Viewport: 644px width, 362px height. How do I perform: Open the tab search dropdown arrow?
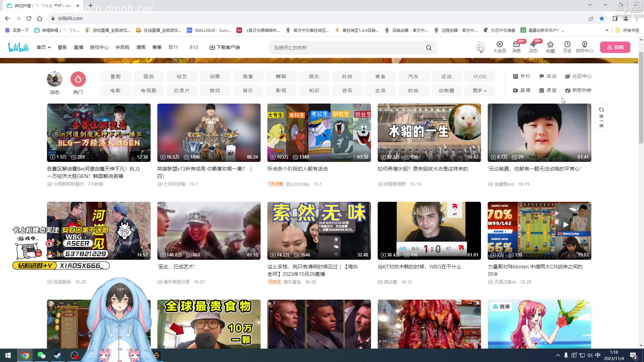click(590, 5)
